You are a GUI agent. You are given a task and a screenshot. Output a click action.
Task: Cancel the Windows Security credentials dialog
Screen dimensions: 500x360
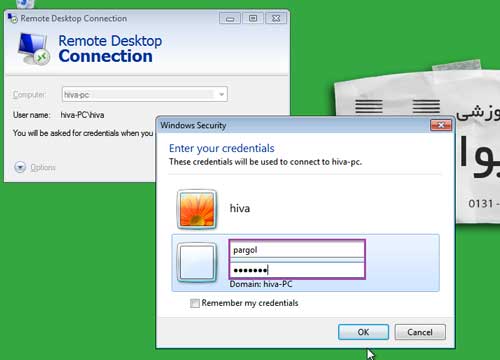pos(420,332)
